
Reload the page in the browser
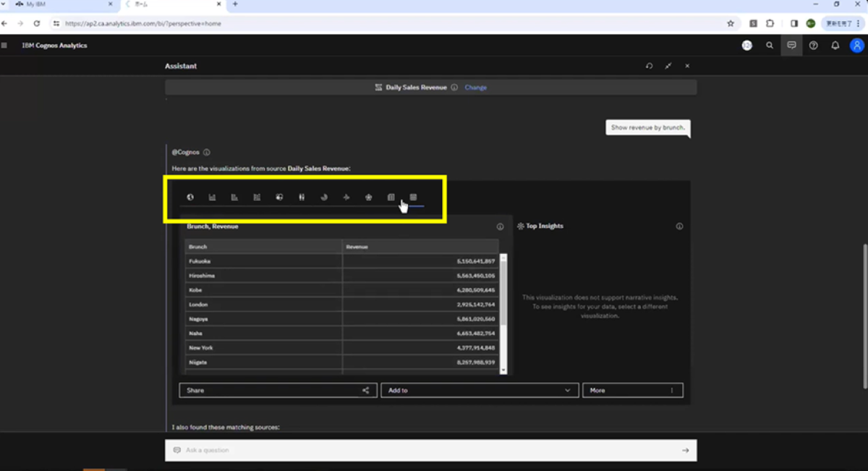[37, 23]
